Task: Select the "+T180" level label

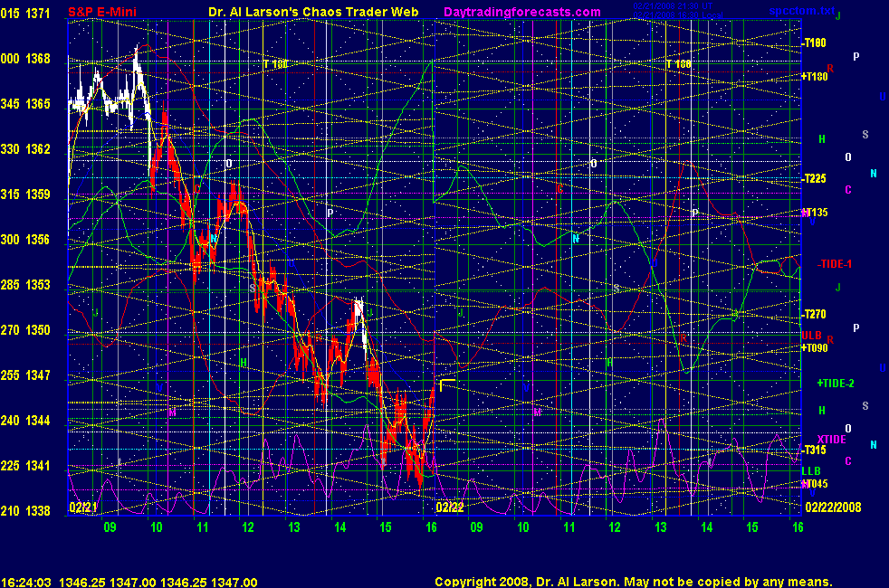Action: [x=815, y=77]
